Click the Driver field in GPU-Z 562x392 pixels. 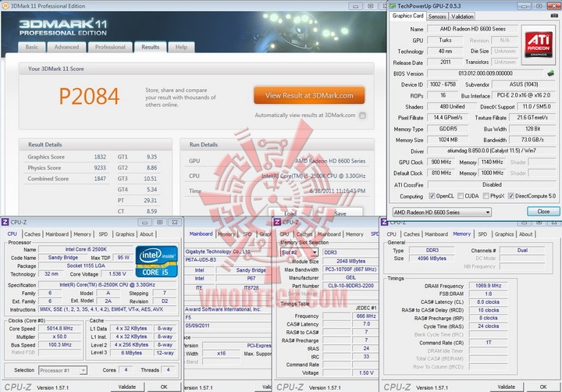(x=491, y=151)
